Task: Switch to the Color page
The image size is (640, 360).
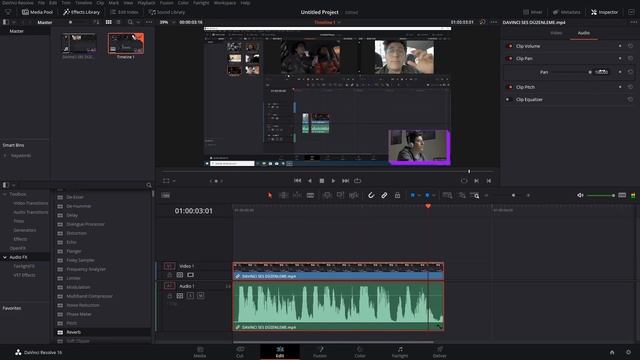Action: (x=360, y=352)
